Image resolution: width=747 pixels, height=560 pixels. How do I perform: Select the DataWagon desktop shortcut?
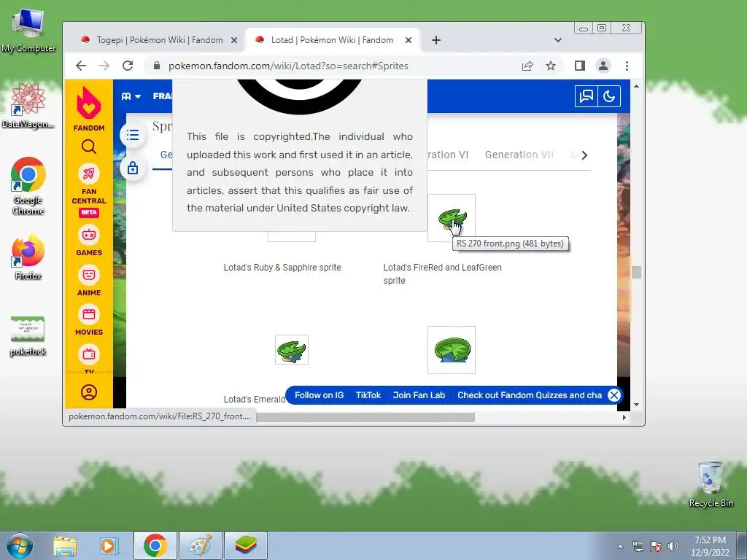pos(28,106)
